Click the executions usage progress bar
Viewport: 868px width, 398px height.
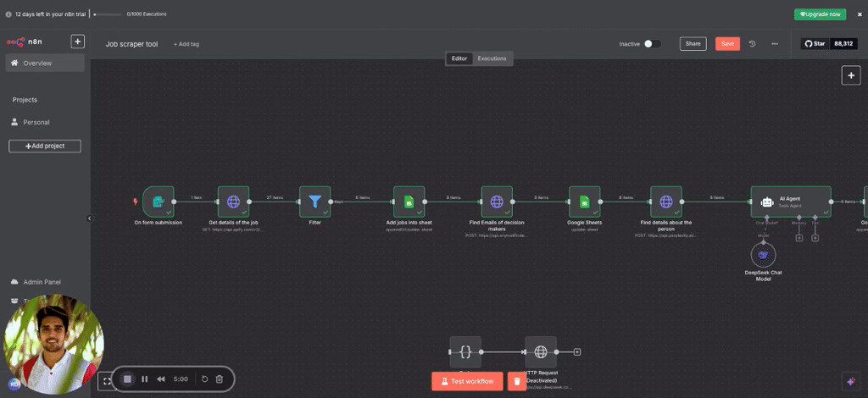tap(108, 14)
